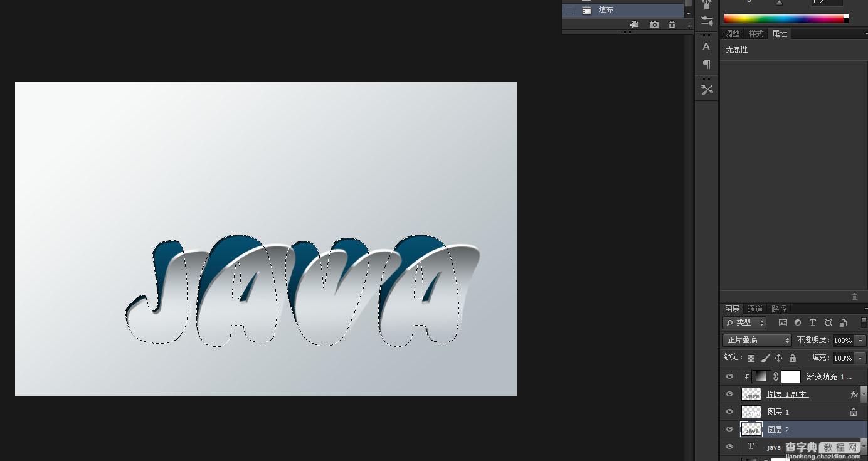This screenshot has width=868, height=461.
Task: Lock transparent pixels icon
Action: click(751, 358)
